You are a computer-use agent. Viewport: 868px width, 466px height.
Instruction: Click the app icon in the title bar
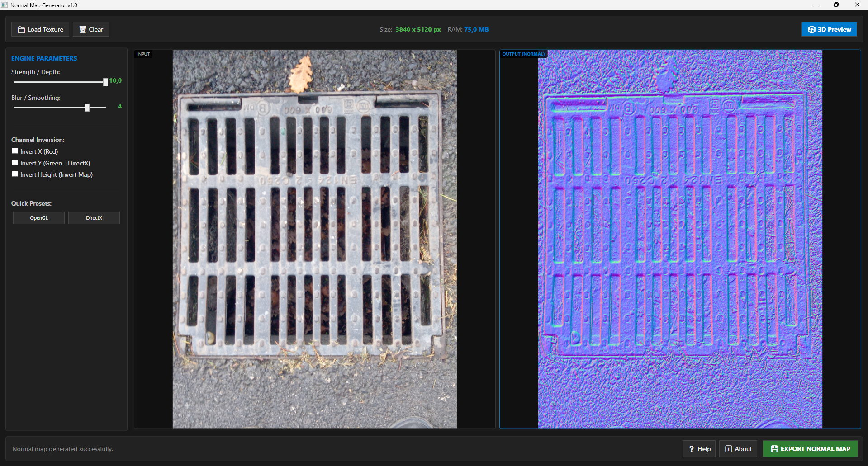(x=5, y=5)
